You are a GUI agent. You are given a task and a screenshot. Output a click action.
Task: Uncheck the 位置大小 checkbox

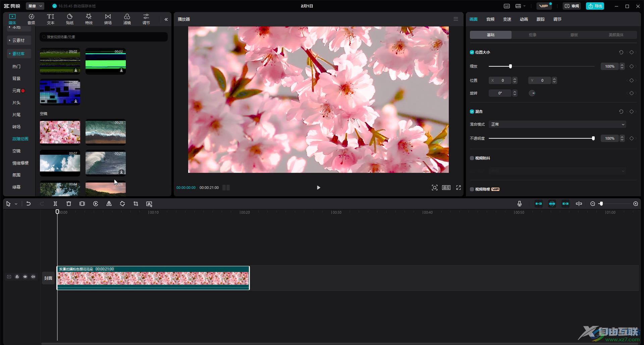[472, 52]
